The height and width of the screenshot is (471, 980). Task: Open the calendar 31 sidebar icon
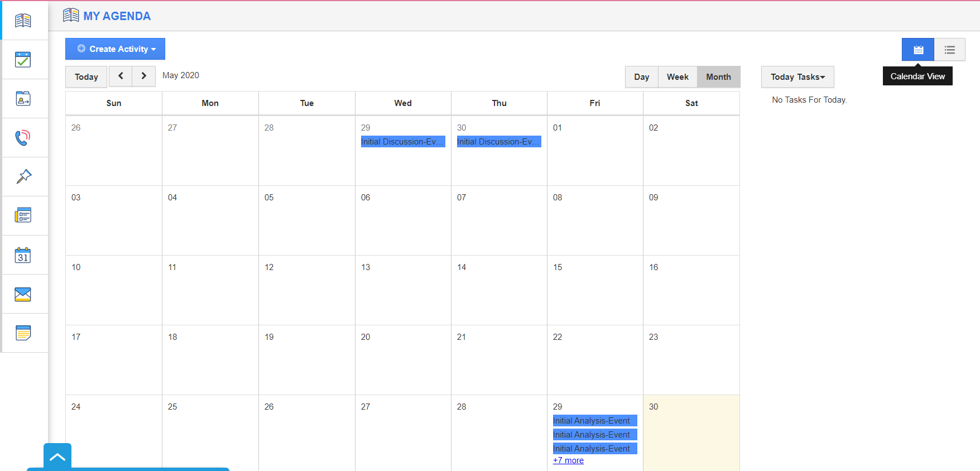pyautogui.click(x=23, y=255)
